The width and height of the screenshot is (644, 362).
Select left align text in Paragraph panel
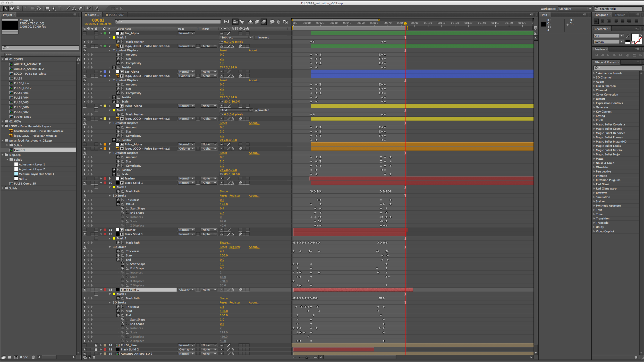click(x=596, y=21)
